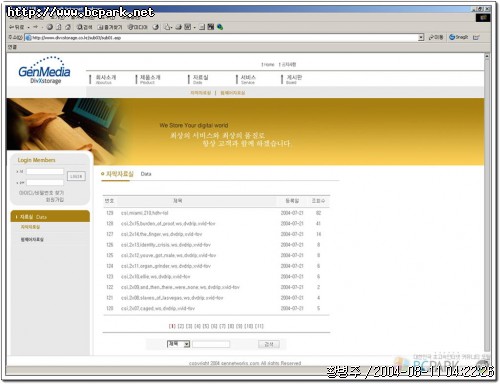Select second orange submenu link under 자료실

[x=233, y=93]
